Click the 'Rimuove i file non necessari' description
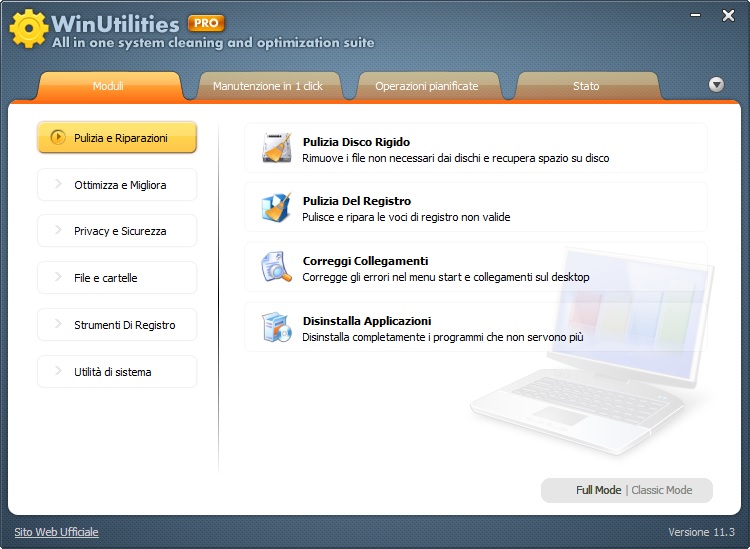The image size is (750, 549). point(456,158)
